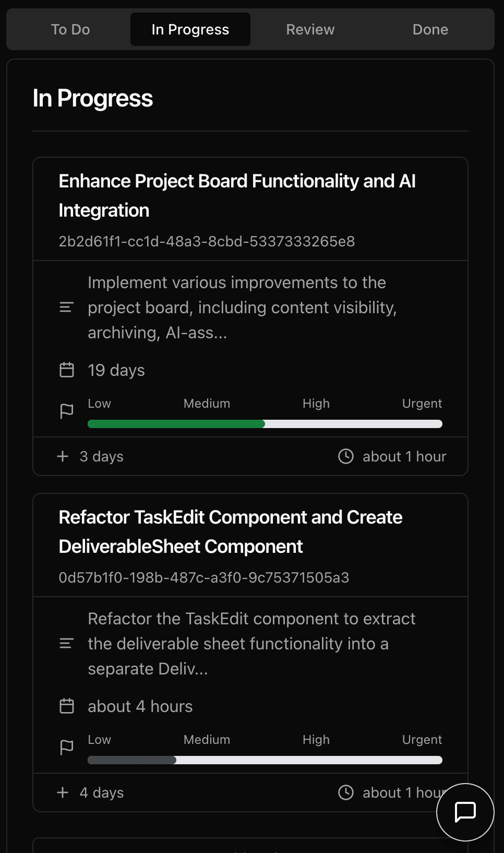Open the chat bubble floating button

point(465,812)
